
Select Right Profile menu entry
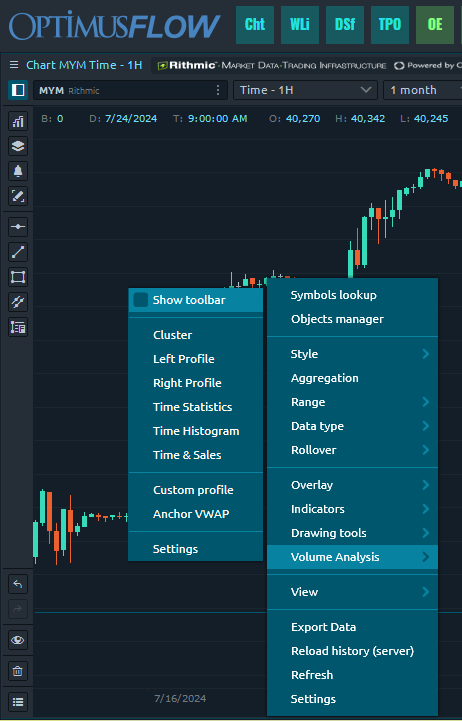click(196, 383)
